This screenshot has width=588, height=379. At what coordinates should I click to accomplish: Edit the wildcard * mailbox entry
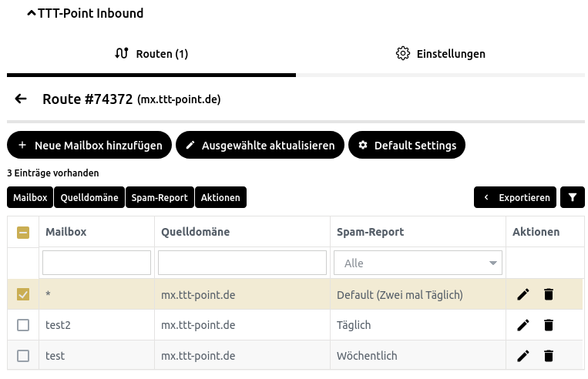pyautogui.click(x=523, y=294)
